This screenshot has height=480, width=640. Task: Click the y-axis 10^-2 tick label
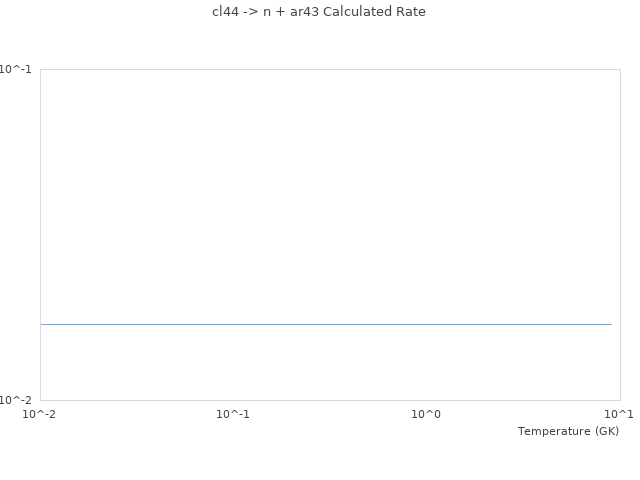(16, 400)
